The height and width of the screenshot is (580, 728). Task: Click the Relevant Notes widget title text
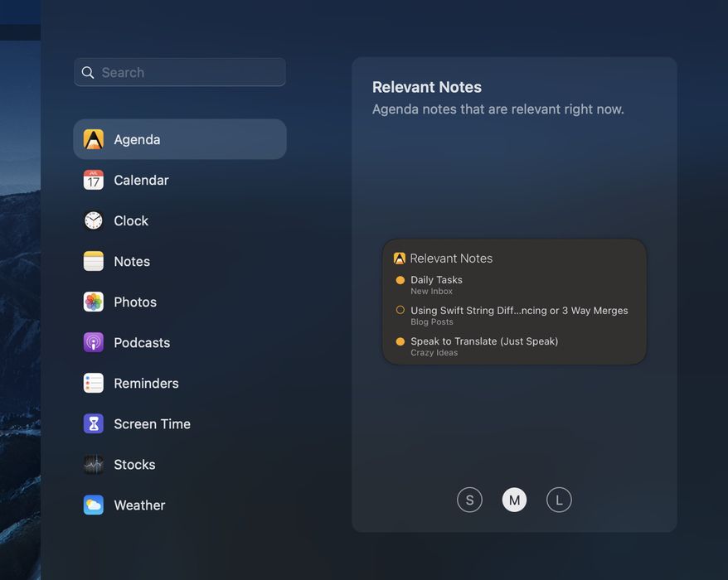point(451,259)
